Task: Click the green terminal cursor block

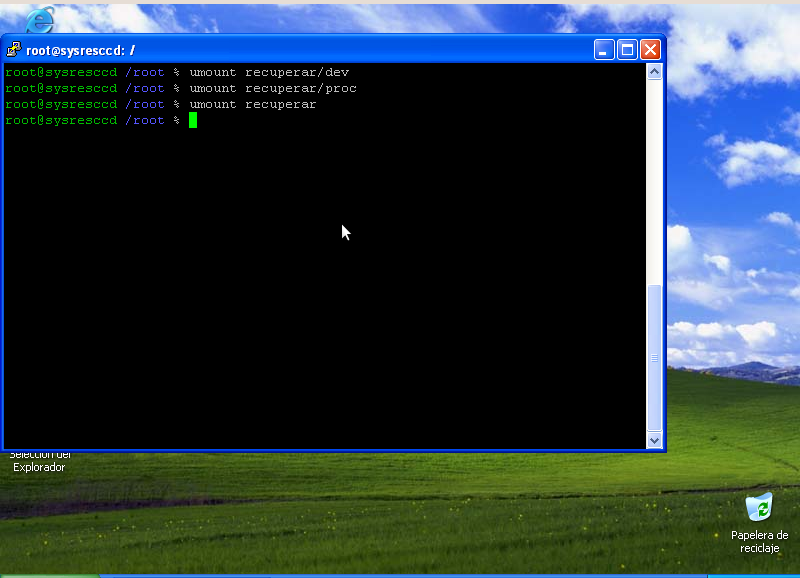Action: tap(193, 120)
